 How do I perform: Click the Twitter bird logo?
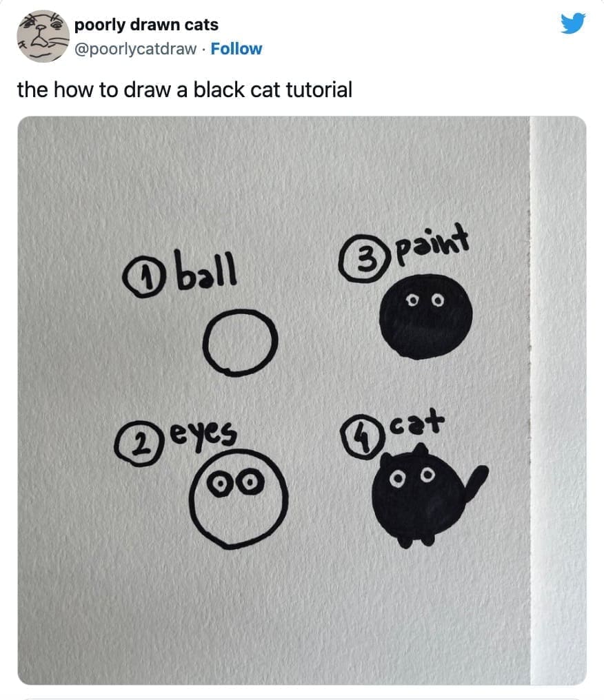tap(573, 24)
